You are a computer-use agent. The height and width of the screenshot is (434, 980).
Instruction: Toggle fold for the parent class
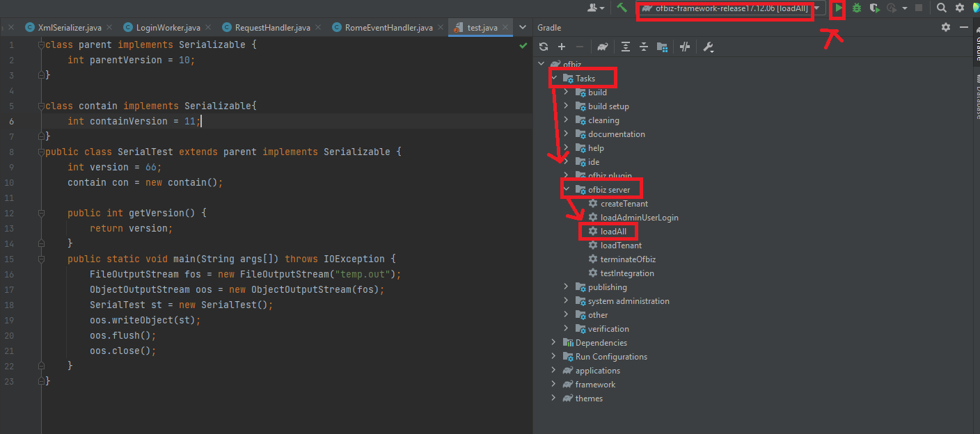click(x=41, y=45)
